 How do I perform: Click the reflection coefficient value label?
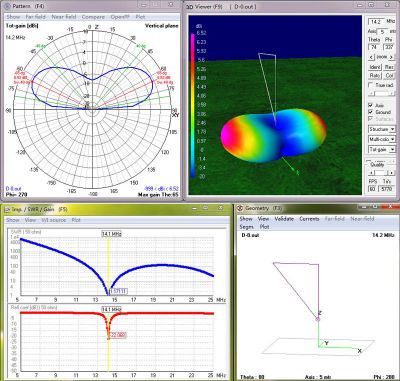118,335
